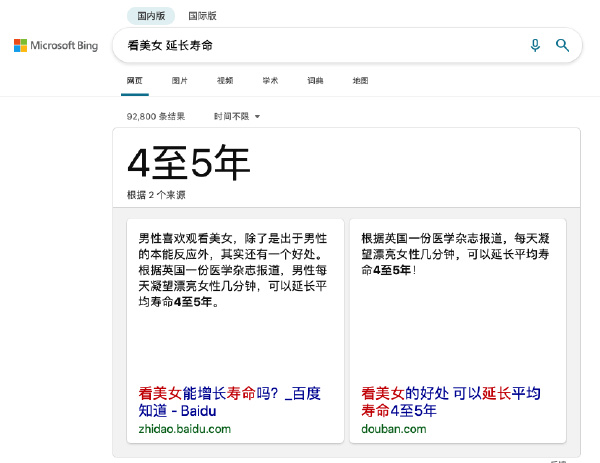Image resolution: width=600 pixels, height=463 pixels.
Task: Click the douban.com source URL
Action: coord(394,428)
